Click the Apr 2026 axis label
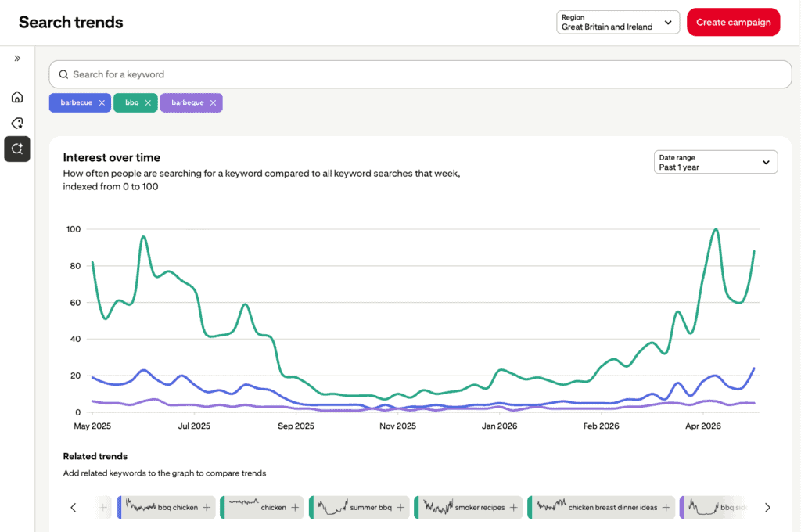The height and width of the screenshot is (532, 801). (x=703, y=426)
